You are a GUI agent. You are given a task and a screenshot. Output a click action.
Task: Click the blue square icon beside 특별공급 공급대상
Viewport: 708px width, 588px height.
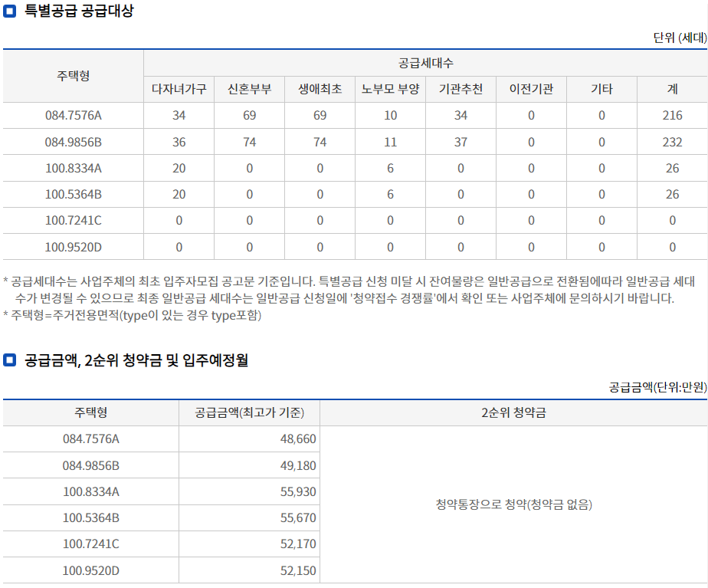point(9,11)
